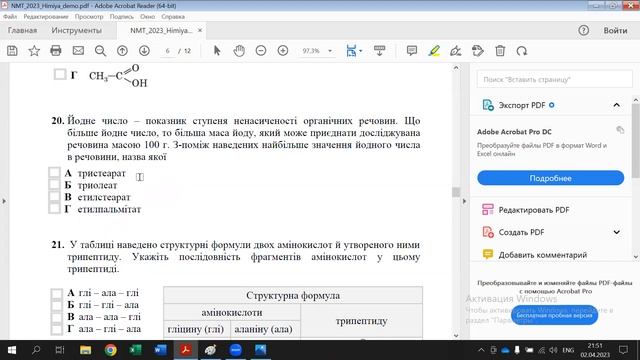The height and width of the screenshot is (360, 640).
Task: Check answer А тристеарат checkbox
Action: 54,172
